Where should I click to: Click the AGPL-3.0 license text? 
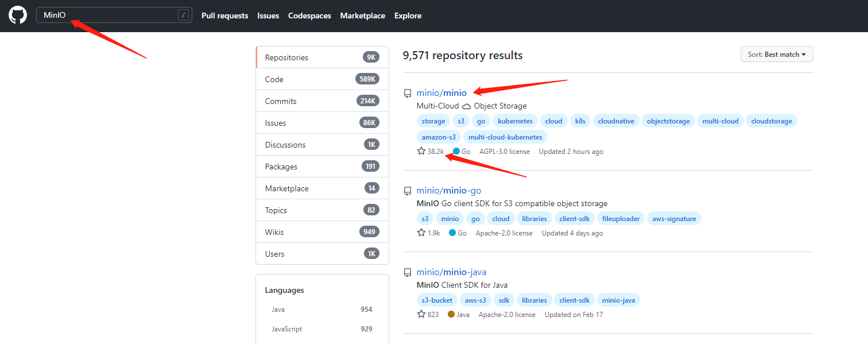coord(506,152)
